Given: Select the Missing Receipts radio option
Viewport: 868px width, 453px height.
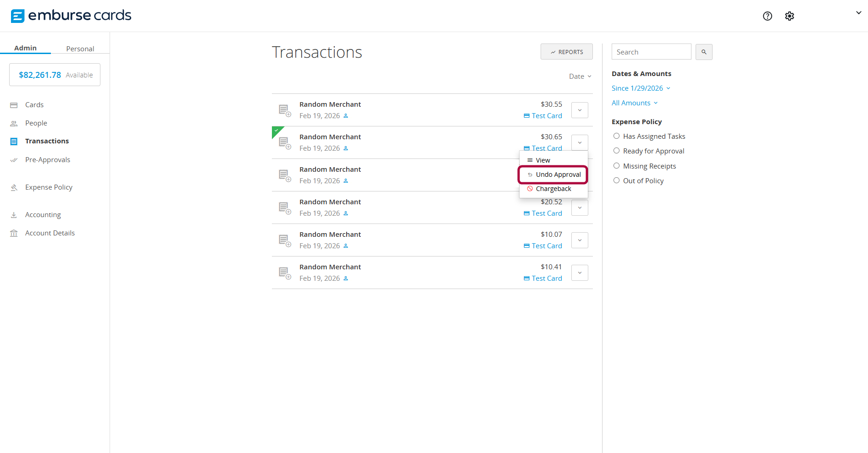Looking at the screenshot, I should (x=616, y=166).
